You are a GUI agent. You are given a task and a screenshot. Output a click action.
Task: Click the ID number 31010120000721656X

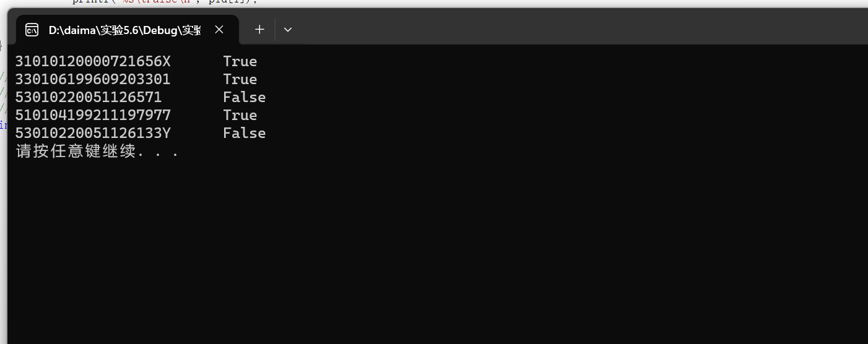[x=93, y=61]
